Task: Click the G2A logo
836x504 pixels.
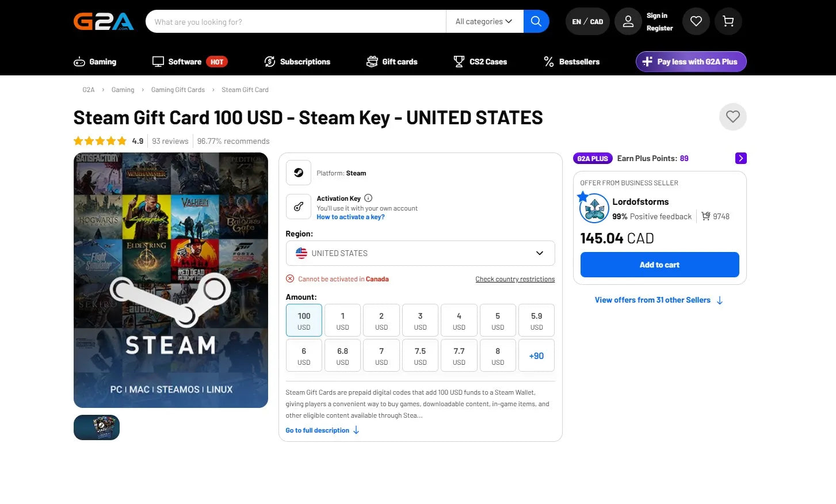Action: (x=104, y=21)
